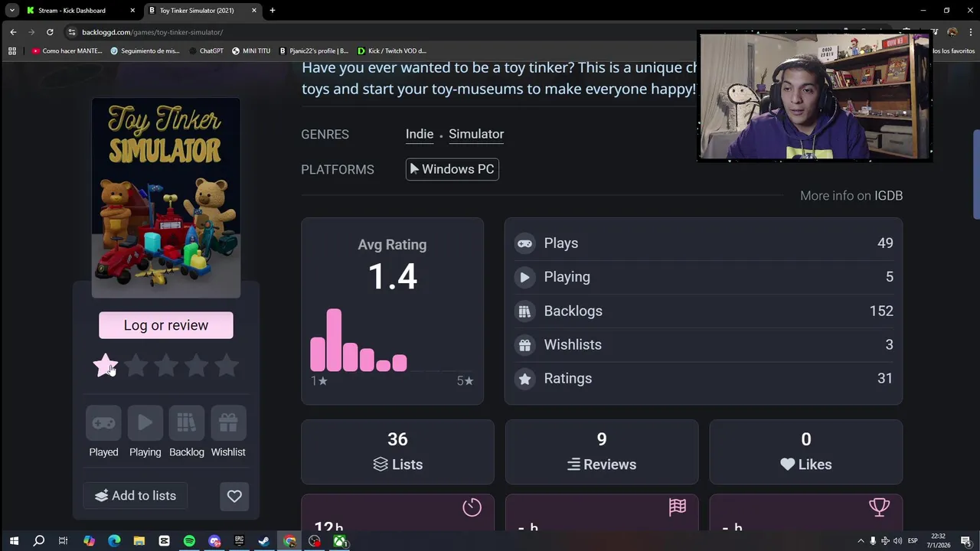Click the Ratings star icon

(524, 378)
